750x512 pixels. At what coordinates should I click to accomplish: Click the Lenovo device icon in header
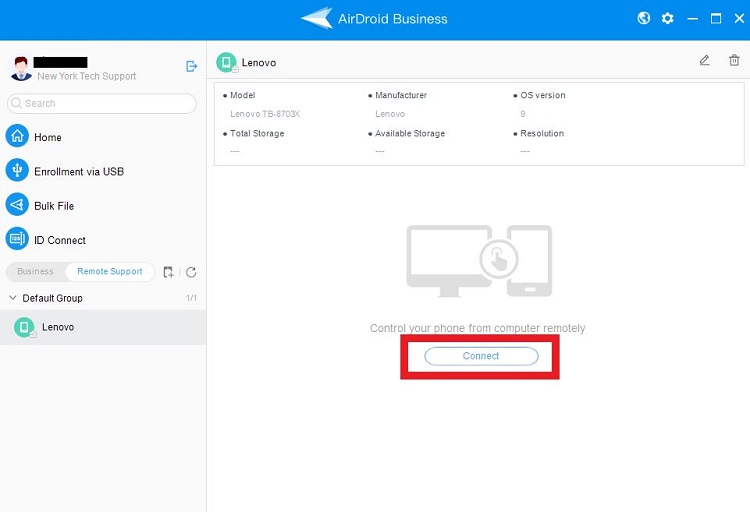click(227, 62)
